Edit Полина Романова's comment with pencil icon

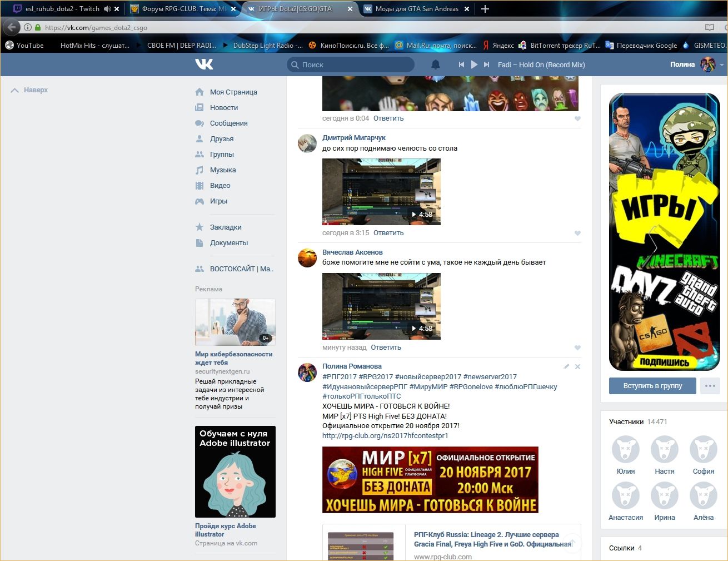coord(566,366)
